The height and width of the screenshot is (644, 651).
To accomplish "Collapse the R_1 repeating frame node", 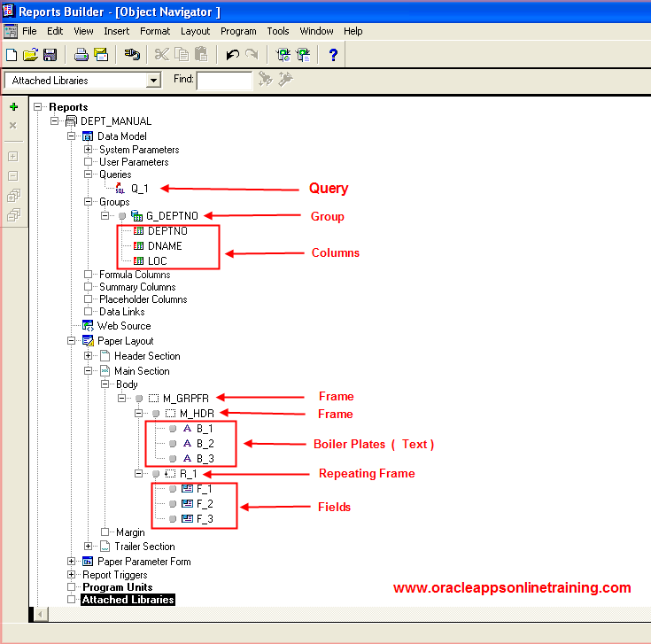I will point(139,473).
